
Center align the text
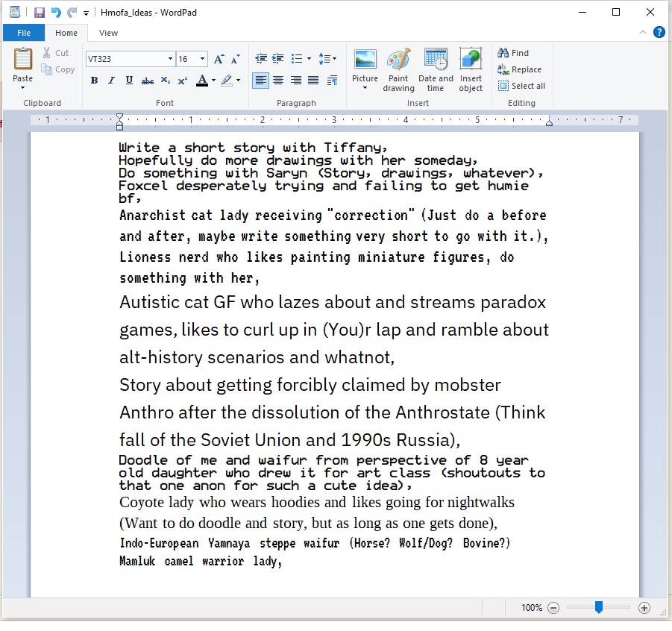coord(278,80)
